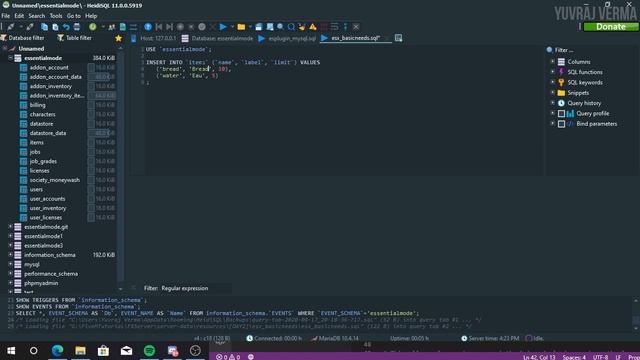Select the phpmyadmin database
This screenshot has width=640, height=360.
[41, 283]
